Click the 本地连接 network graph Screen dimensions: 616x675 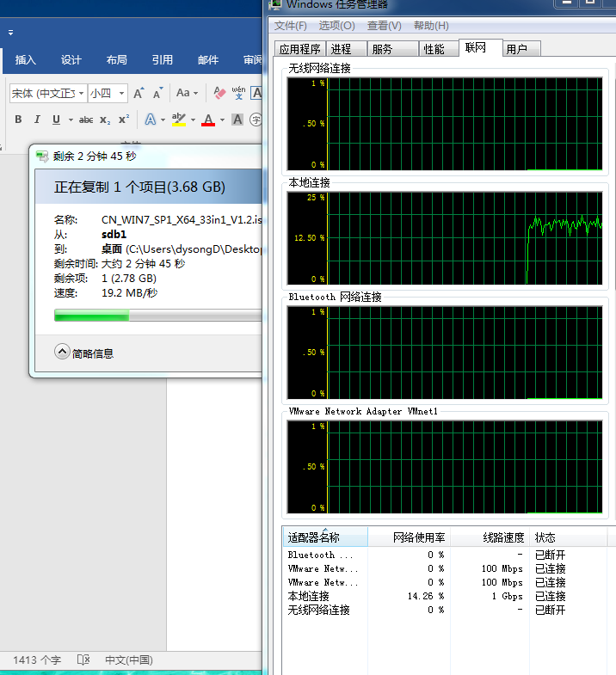[445, 238]
